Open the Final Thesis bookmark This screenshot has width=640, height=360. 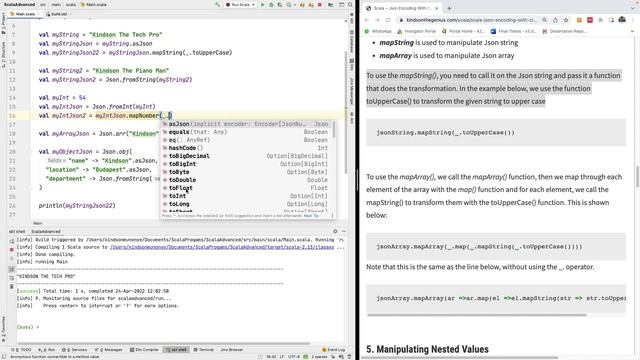coord(513,31)
